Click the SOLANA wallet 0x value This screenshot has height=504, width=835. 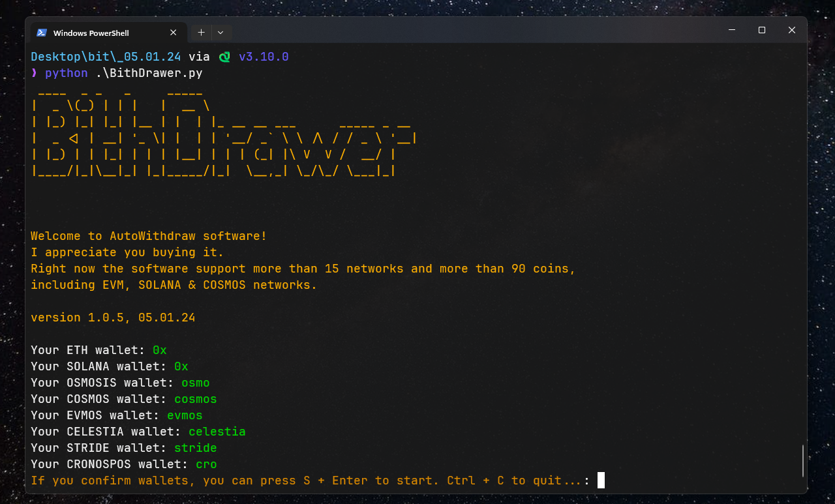(x=181, y=366)
